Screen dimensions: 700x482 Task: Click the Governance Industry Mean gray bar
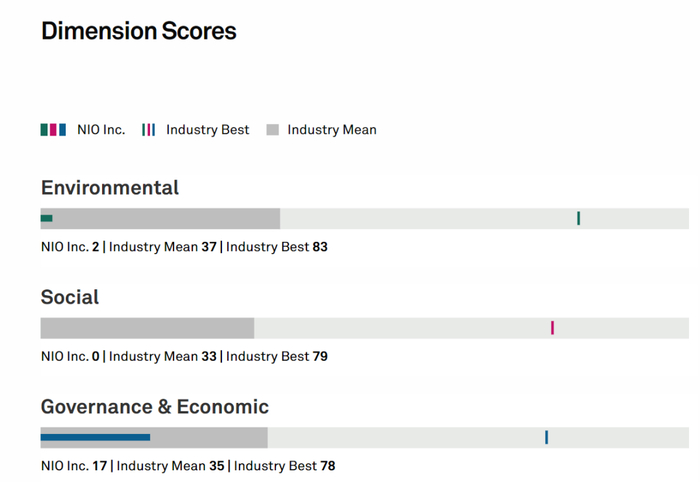[x=210, y=437]
